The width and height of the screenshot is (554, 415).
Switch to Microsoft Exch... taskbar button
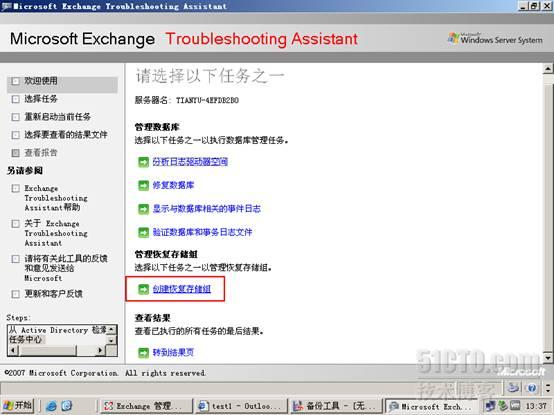pos(431,406)
